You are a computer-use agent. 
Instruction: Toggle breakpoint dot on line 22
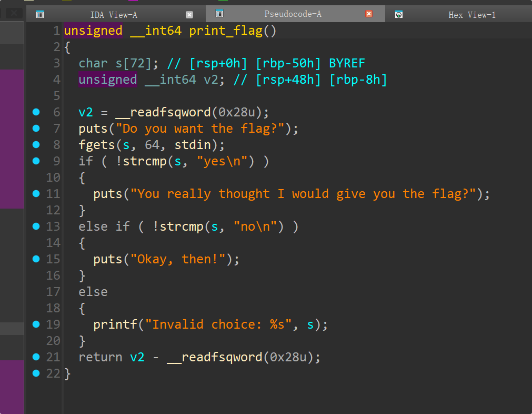coord(36,373)
